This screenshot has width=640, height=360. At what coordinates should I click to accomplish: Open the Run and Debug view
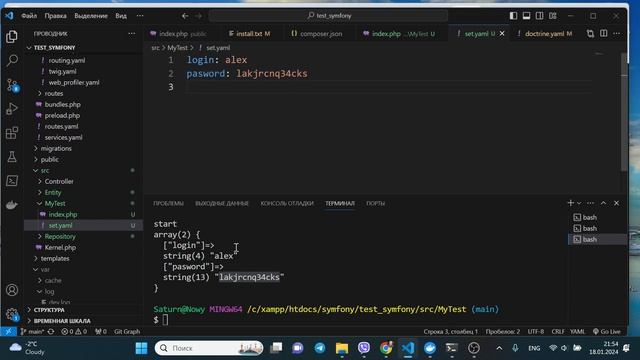(12, 109)
